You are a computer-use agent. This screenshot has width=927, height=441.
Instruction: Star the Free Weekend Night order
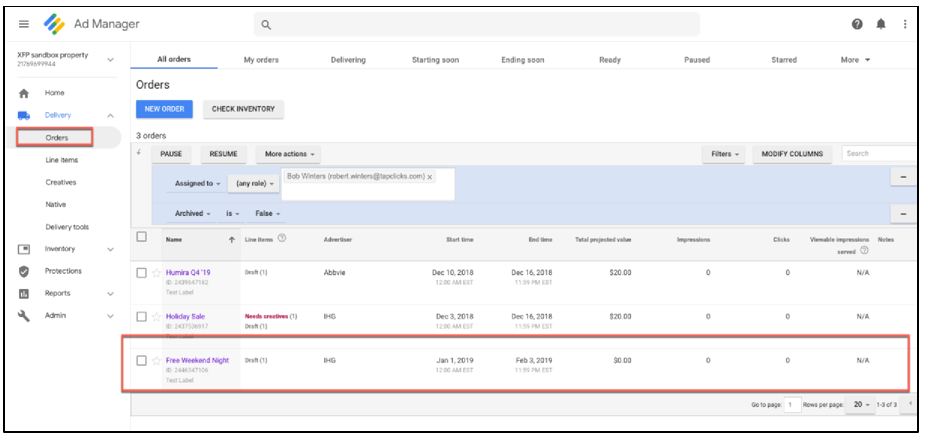point(156,361)
